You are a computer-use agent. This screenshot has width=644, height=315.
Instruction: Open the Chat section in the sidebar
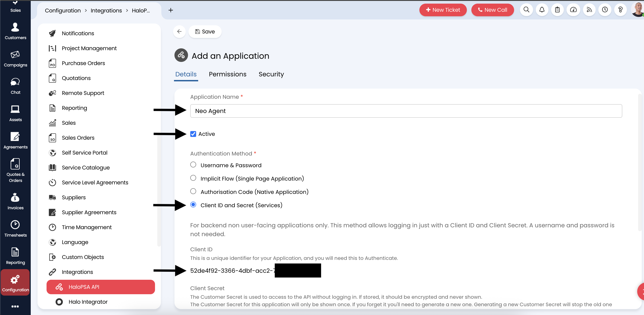15,85
